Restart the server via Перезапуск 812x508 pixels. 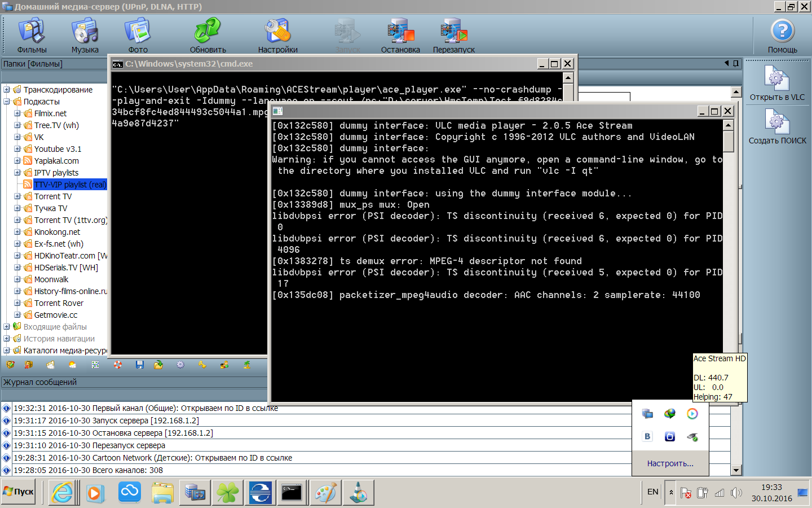tap(453, 35)
